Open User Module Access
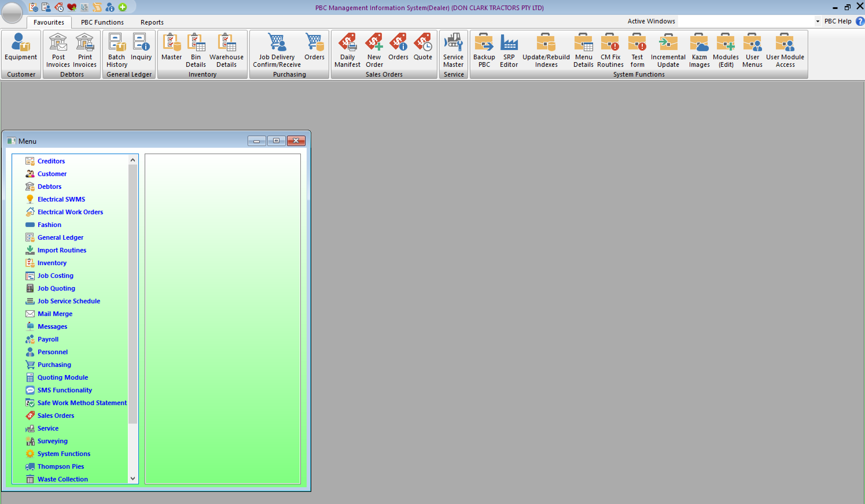Viewport: 865px width, 504px height. click(x=785, y=50)
